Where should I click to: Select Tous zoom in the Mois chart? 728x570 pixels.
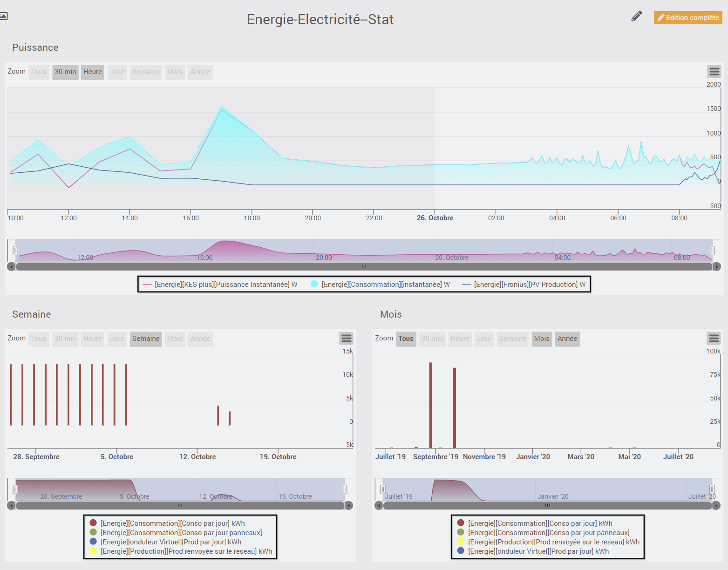click(x=406, y=339)
